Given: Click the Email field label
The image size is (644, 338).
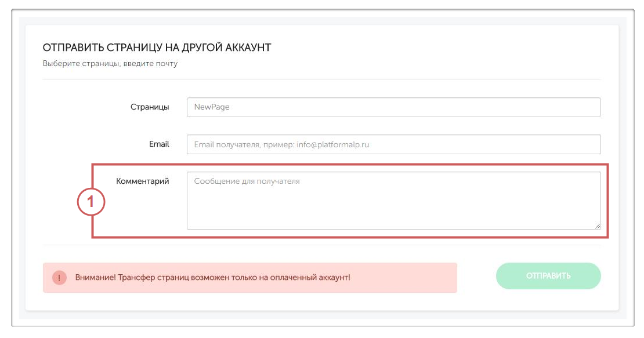Looking at the screenshot, I should [x=159, y=144].
